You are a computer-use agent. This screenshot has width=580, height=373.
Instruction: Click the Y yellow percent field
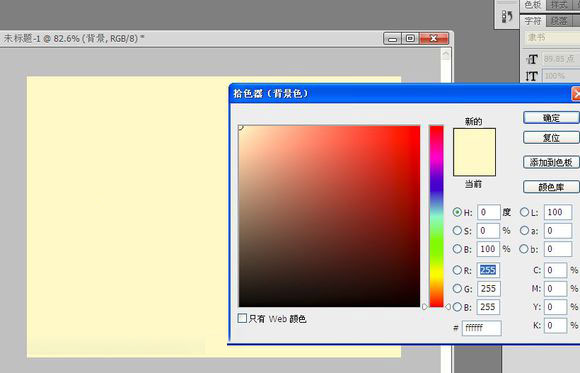(556, 307)
